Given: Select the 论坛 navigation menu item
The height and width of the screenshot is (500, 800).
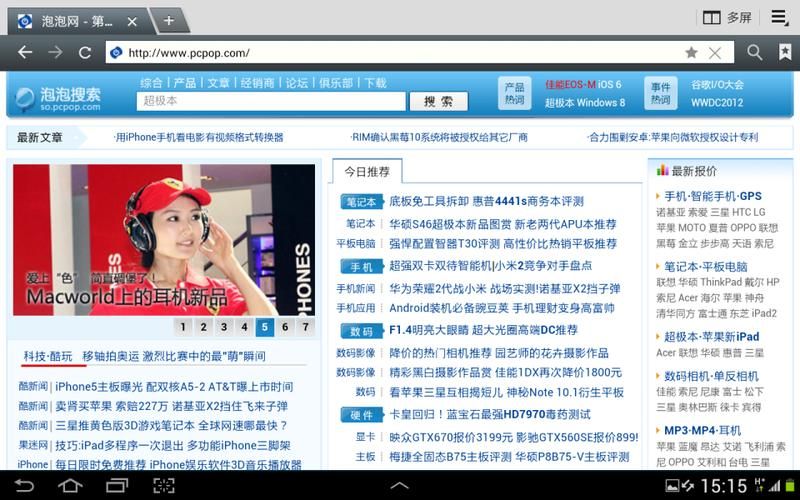Looking at the screenshot, I should coord(297,83).
